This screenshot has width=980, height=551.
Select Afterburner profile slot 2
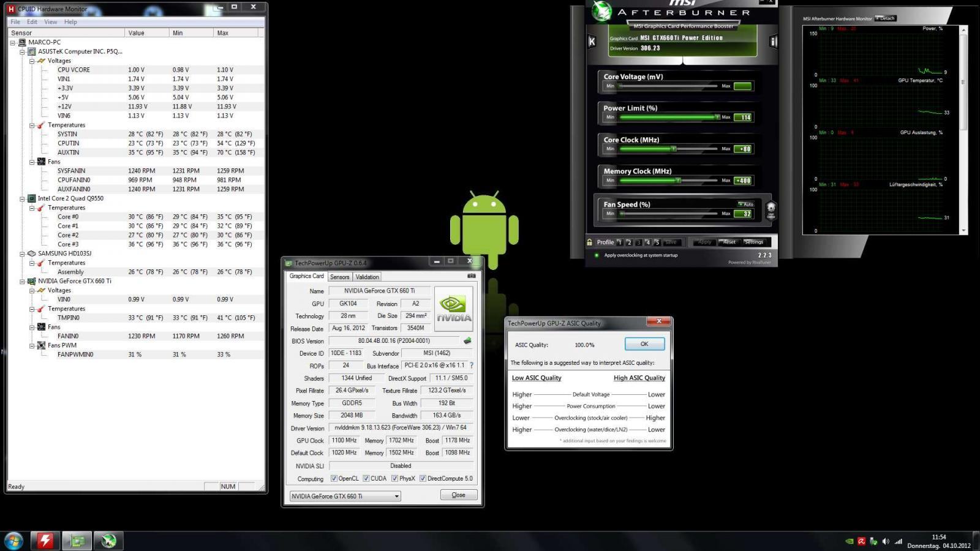[x=629, y=242]
